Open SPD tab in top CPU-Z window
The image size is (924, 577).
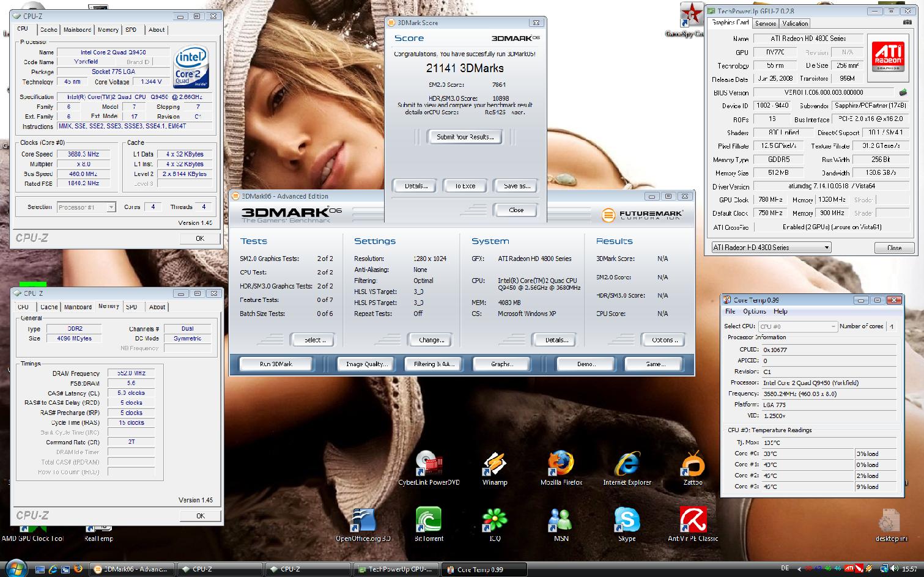click(131, 29)
